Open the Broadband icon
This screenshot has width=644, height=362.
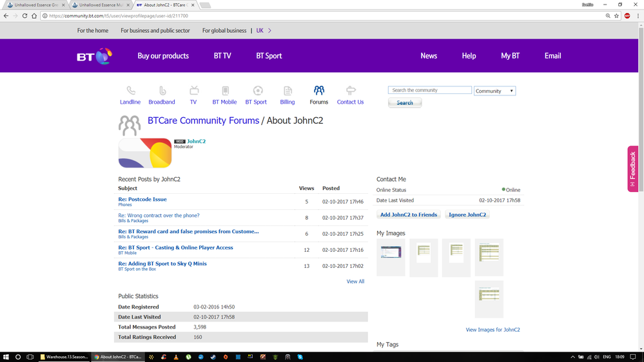click(x=162, y=90)
